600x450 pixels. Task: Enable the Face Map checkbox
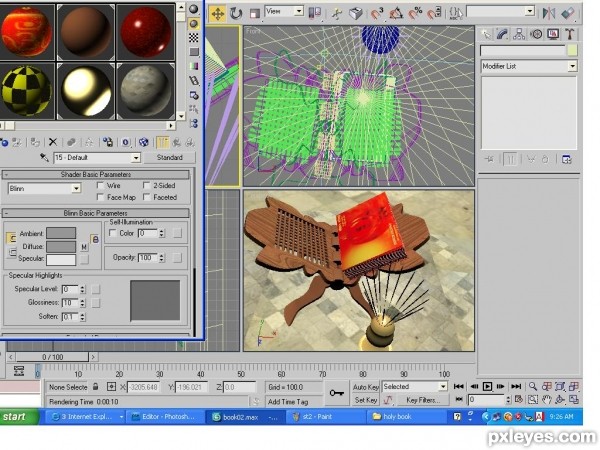pyautogui.click(x=100, y=197)
